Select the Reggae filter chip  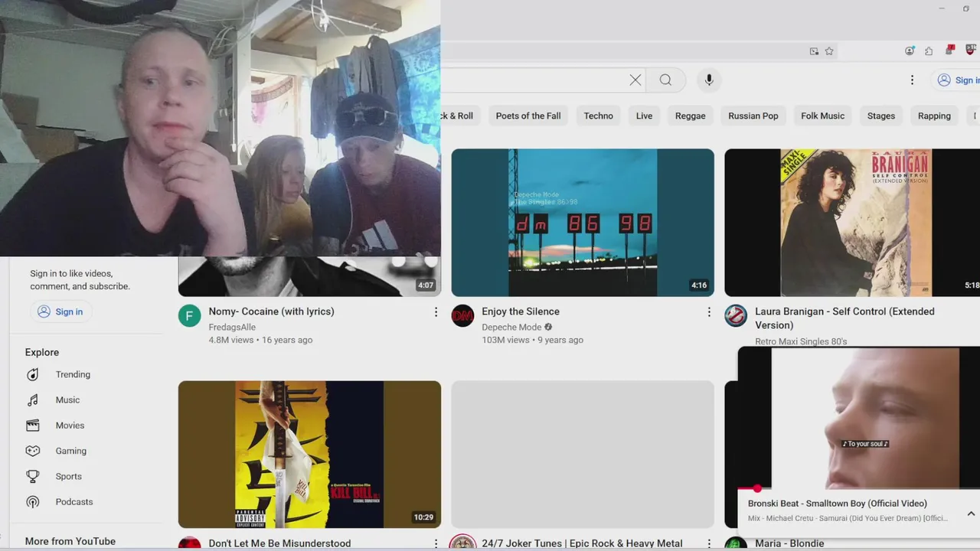click(690, 116)
